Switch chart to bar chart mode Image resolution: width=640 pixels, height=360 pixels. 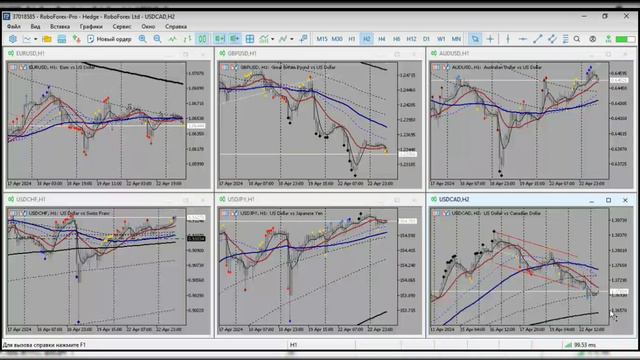click(187, 39)
